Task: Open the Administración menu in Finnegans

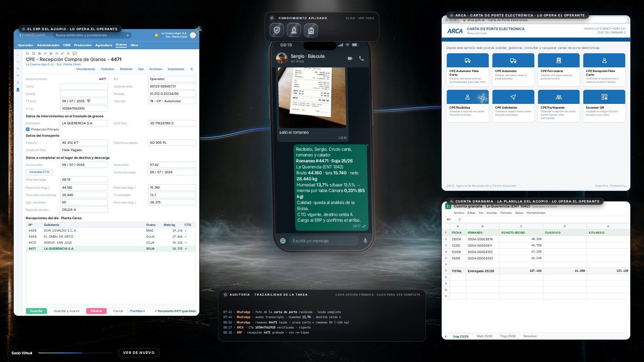Action: pos(48,45)
